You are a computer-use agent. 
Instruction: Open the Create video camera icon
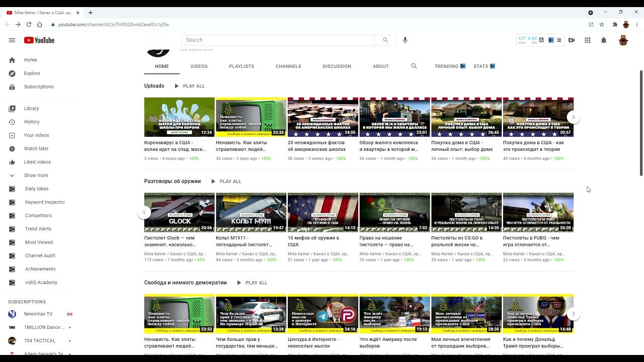click(x=572, y=40)
